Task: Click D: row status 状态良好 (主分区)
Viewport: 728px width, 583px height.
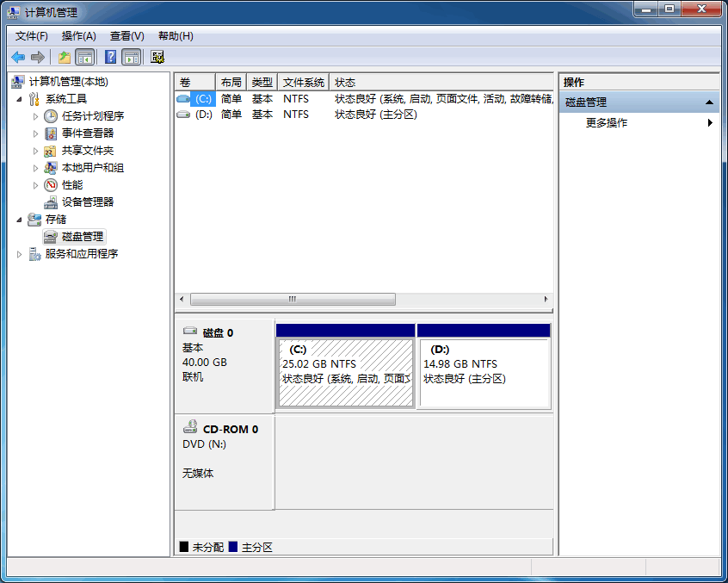Action: [x=376, y=115]
